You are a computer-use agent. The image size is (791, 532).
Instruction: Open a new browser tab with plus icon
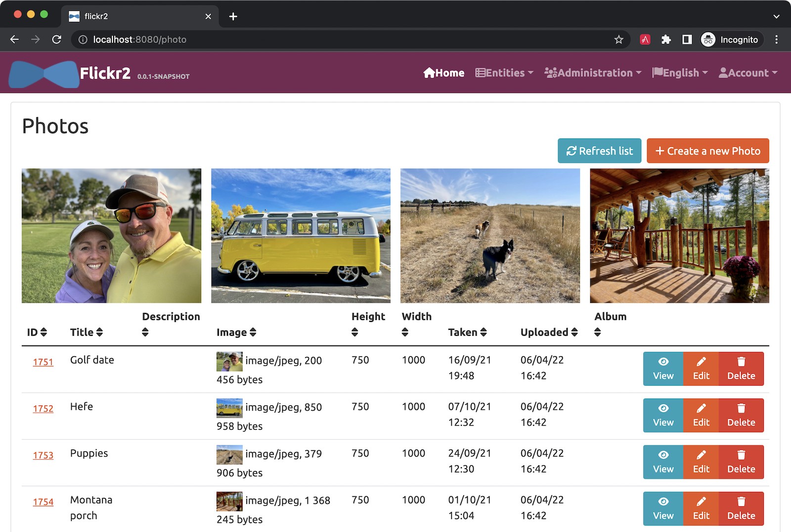[233, 16]
